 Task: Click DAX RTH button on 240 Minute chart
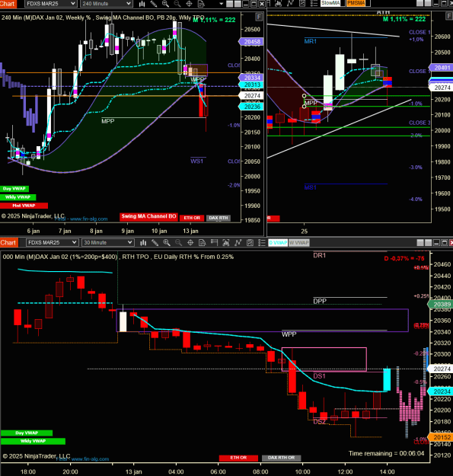pos(219,218)
